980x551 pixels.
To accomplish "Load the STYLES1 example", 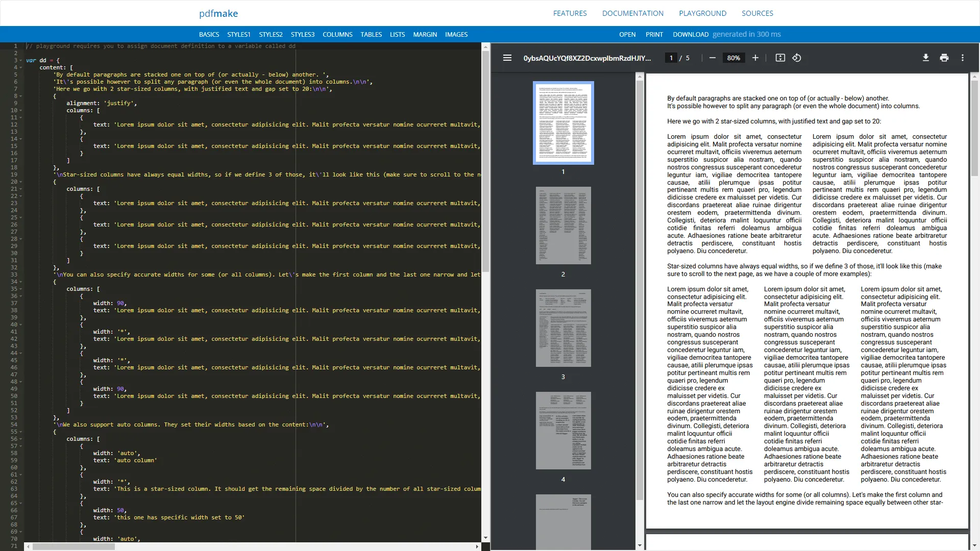I will coord(239,34).
